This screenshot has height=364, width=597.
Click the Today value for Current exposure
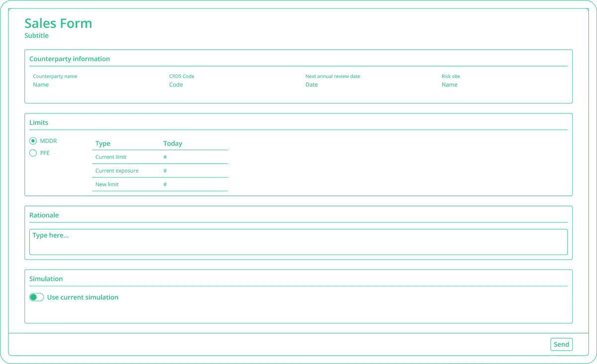(x=165, y=171)
